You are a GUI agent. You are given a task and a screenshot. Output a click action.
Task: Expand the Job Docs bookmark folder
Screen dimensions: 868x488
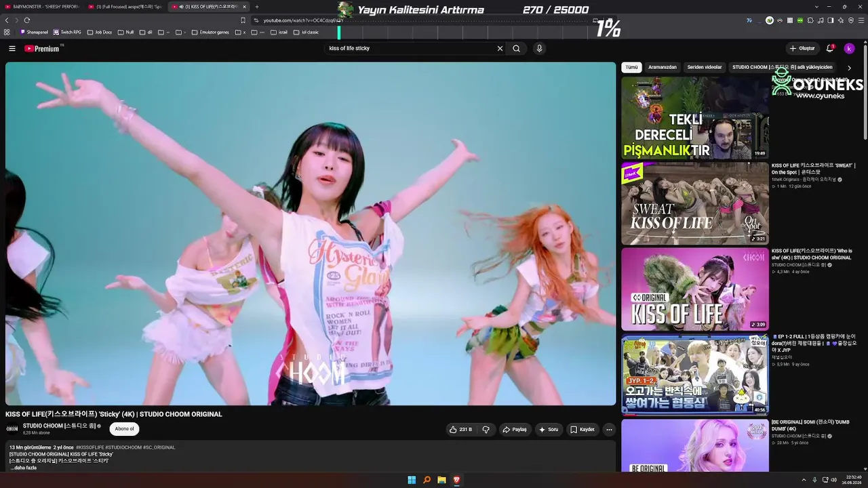(x=100, y=32)
